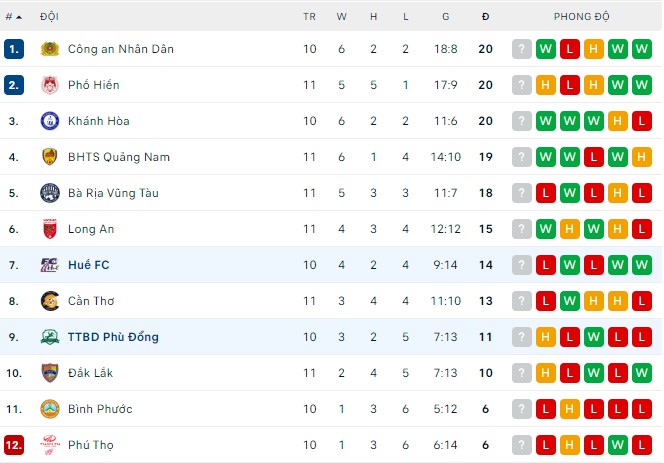Click the BHTS Quảng Nam crest icon

[x=49, y=157]
